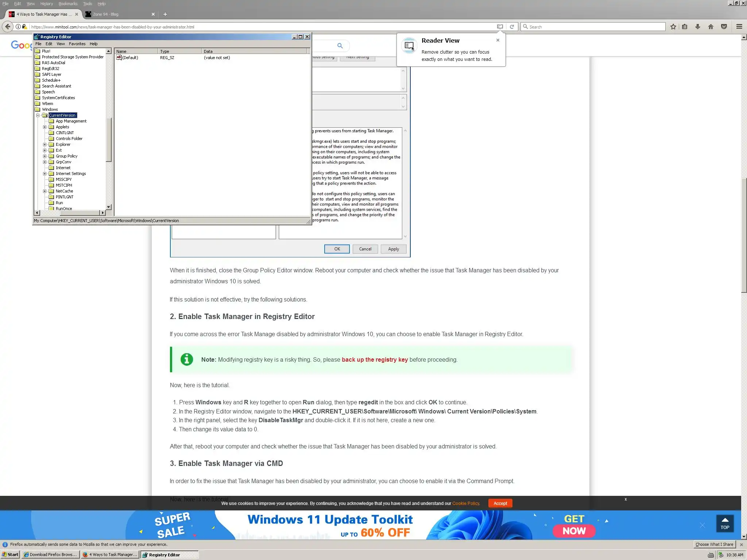Viewport: 747px width, 560px height.
Task: Select the Run registry folder
Action: coord(59,203)
